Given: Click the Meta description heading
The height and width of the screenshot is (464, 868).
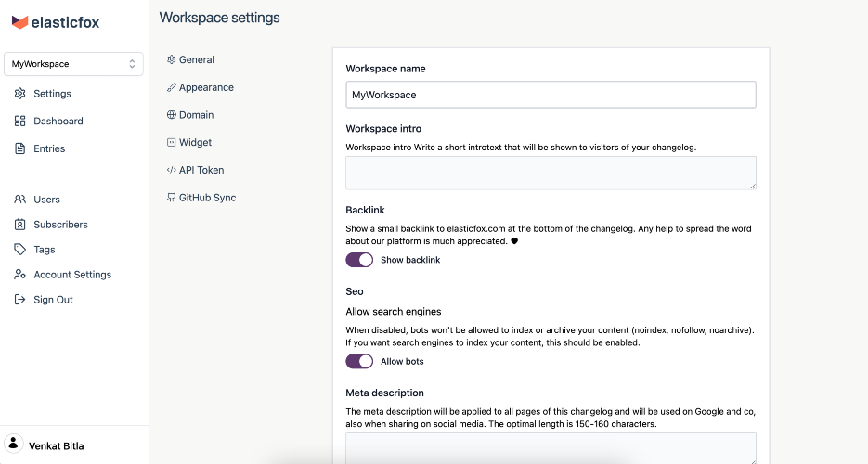Looking at the screenshot, I should tap(384, 393).
